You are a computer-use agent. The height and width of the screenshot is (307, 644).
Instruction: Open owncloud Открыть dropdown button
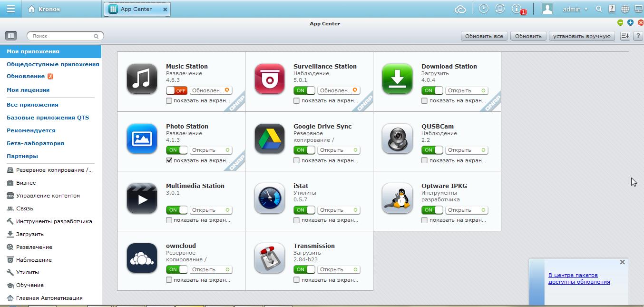(x=211, y=269)
